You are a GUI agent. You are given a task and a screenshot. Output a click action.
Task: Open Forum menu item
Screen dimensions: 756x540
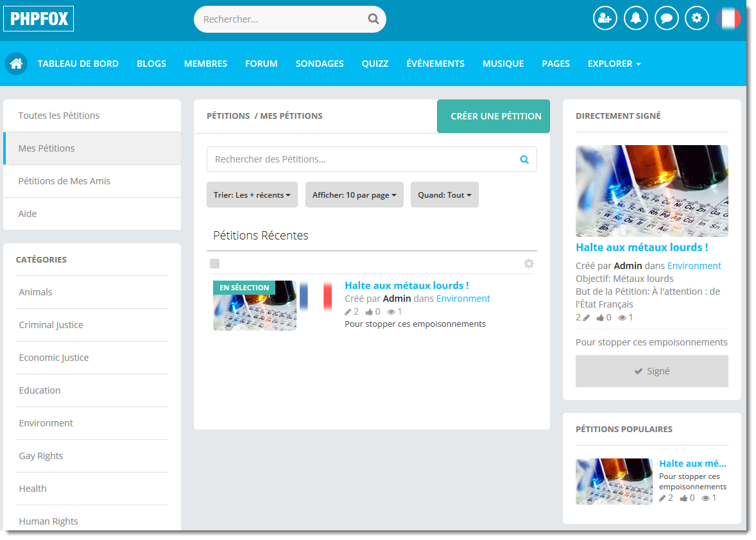(261, 64)
